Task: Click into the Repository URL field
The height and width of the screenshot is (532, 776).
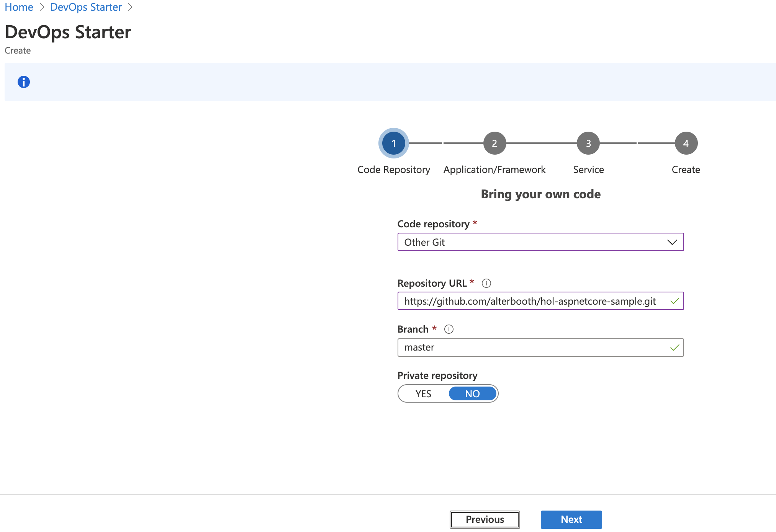Action: point(530,301)
